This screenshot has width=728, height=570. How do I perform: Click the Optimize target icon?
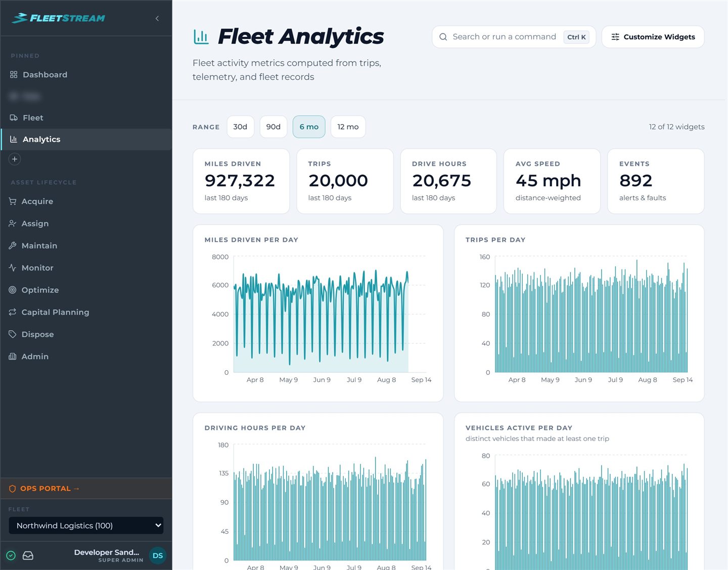click(13, 290)
